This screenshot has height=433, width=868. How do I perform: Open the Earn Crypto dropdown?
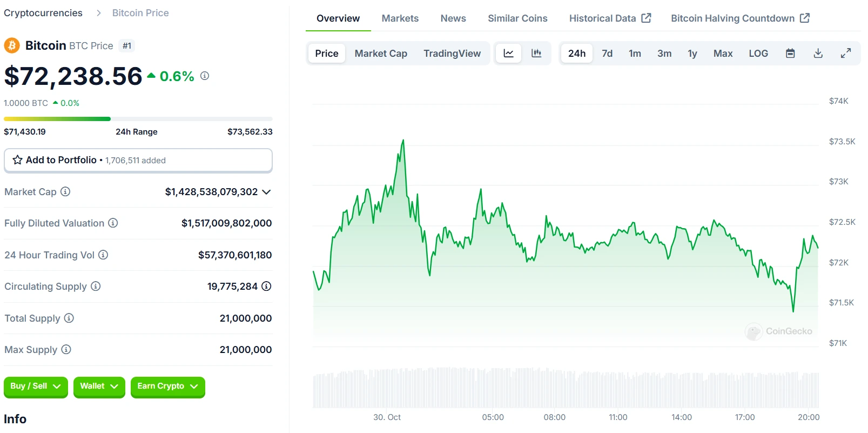point(168,387)
